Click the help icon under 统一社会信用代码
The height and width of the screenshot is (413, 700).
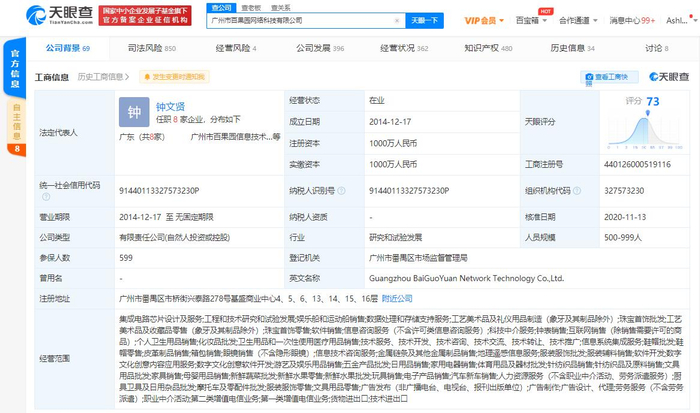coord(46,196)
